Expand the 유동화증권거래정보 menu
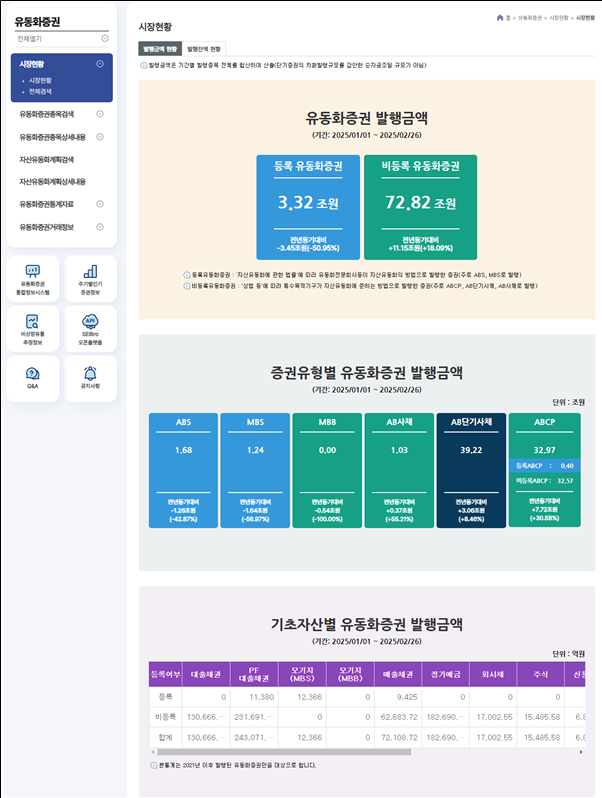The image size is (602, 798). coord(100,227)
